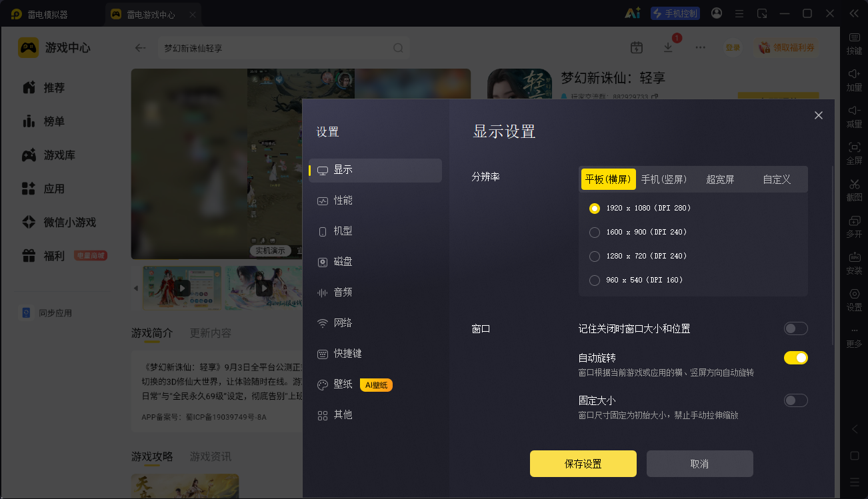Switch to the 游戏资讯 tab

coord(211,456)
